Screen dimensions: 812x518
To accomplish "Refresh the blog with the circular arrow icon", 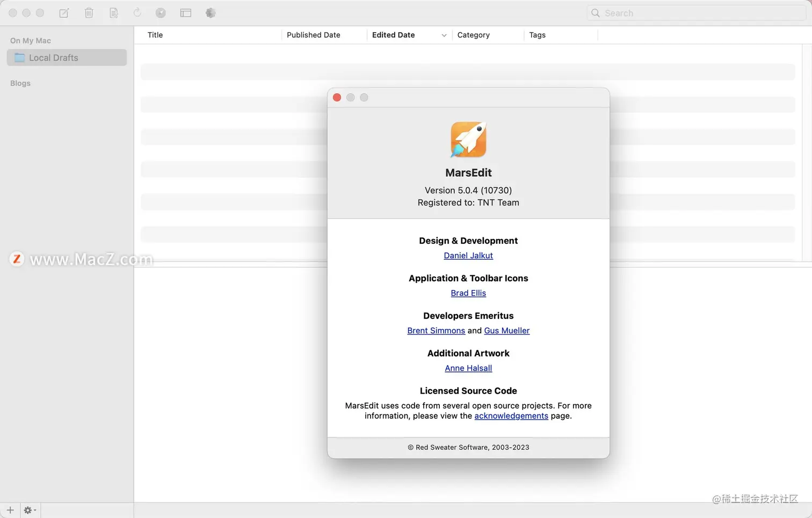I will (x=137, y=12).
